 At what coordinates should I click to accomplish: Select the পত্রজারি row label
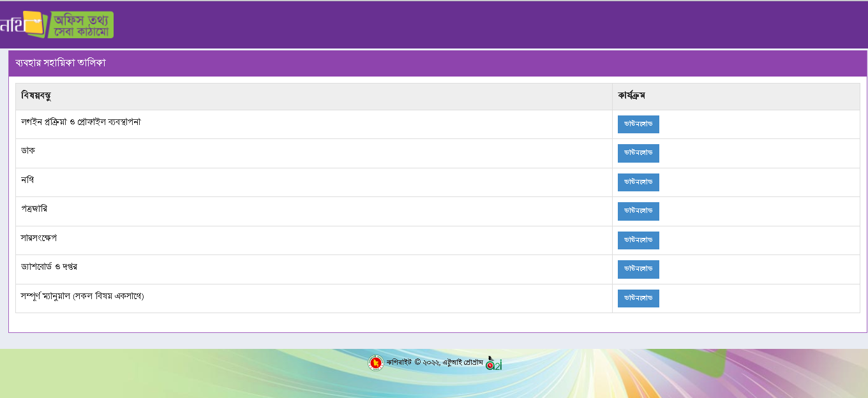[x=34, y=209]
